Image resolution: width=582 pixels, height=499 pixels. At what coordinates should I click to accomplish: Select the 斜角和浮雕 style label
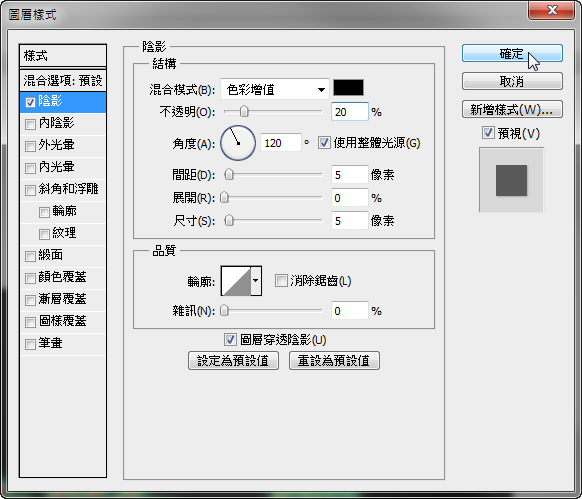click(69, 189)
